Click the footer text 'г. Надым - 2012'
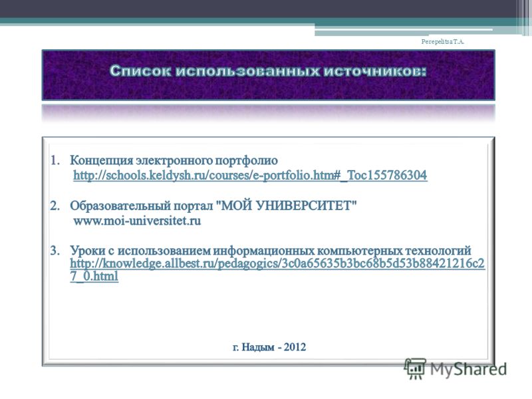The width and height of the screenshot is (532, 399). pos(269,347)
